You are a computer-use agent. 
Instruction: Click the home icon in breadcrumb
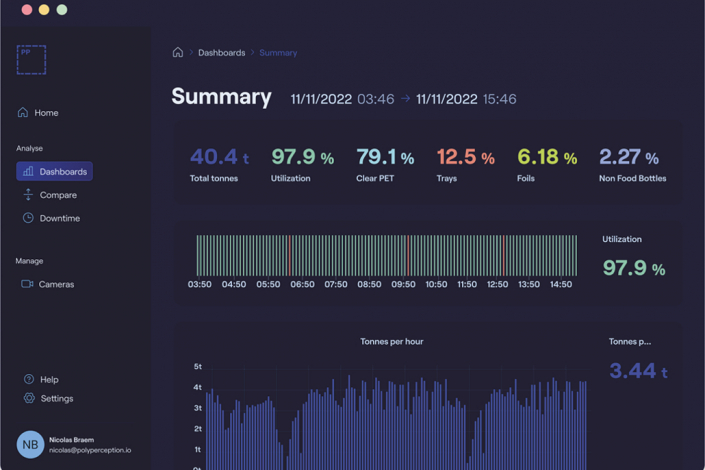pos(178,53)
